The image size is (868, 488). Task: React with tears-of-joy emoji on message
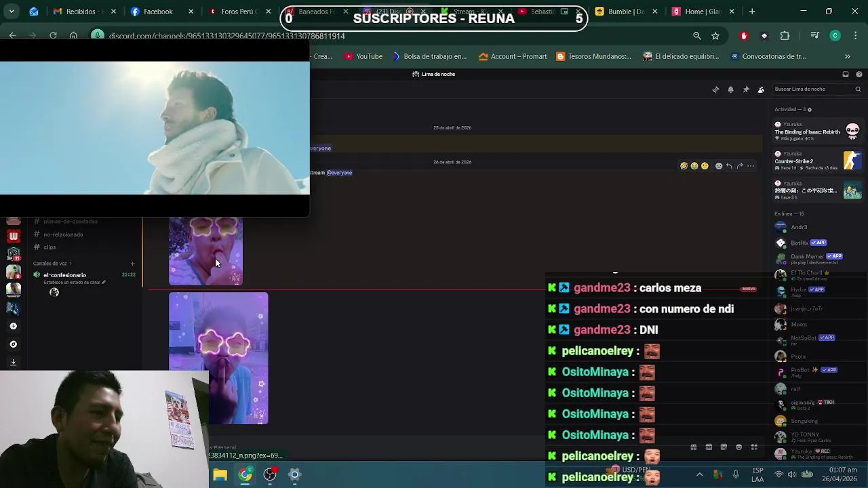[x=694, y=166]
